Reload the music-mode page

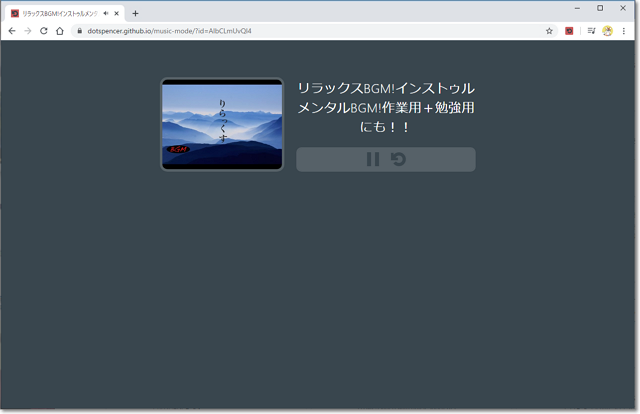click(44, 31)
